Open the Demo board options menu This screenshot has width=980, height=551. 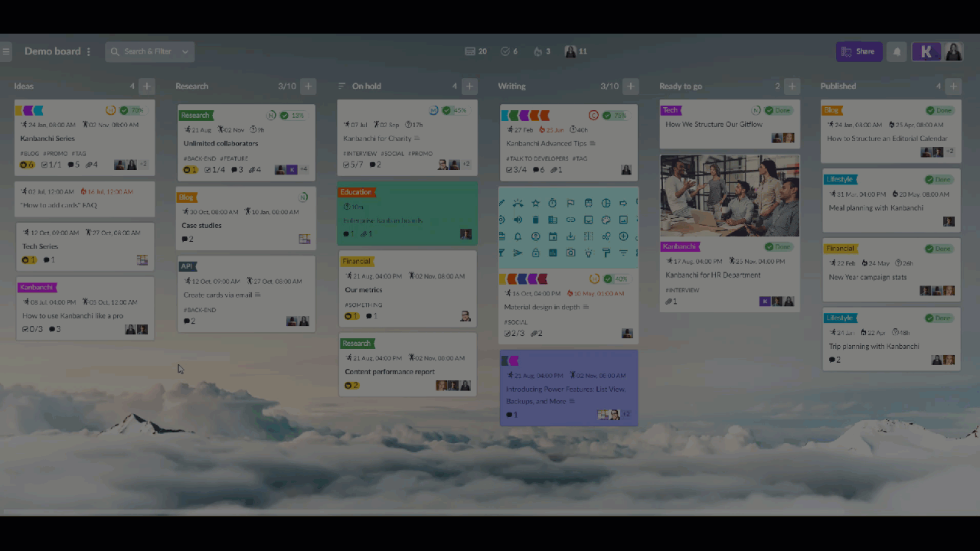click(89, 52)
